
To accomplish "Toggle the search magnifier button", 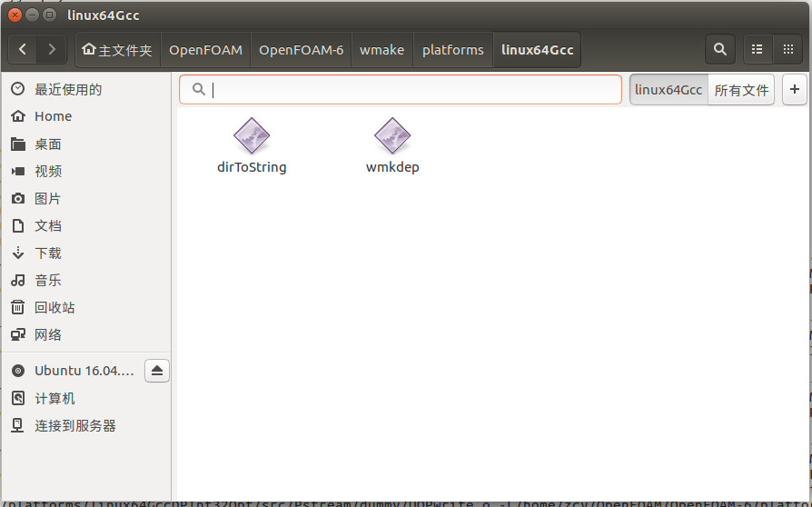I will (x=719, y=50).
